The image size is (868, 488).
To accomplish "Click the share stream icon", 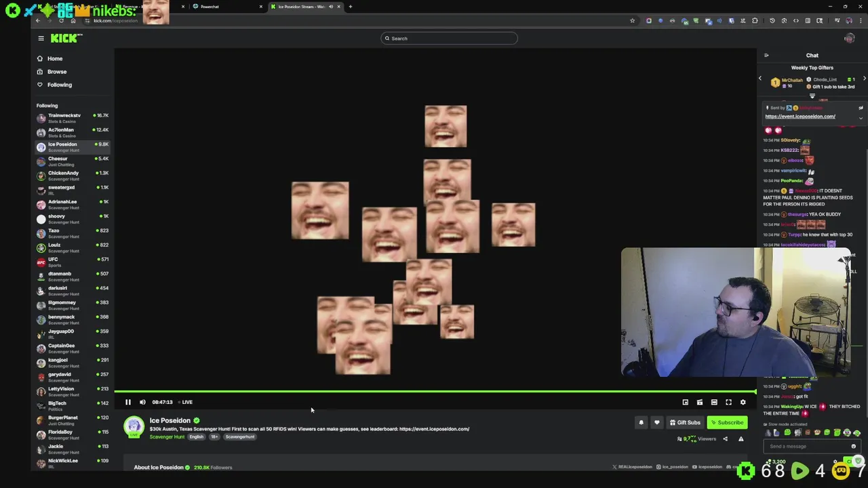I will [x=725, y=439].
